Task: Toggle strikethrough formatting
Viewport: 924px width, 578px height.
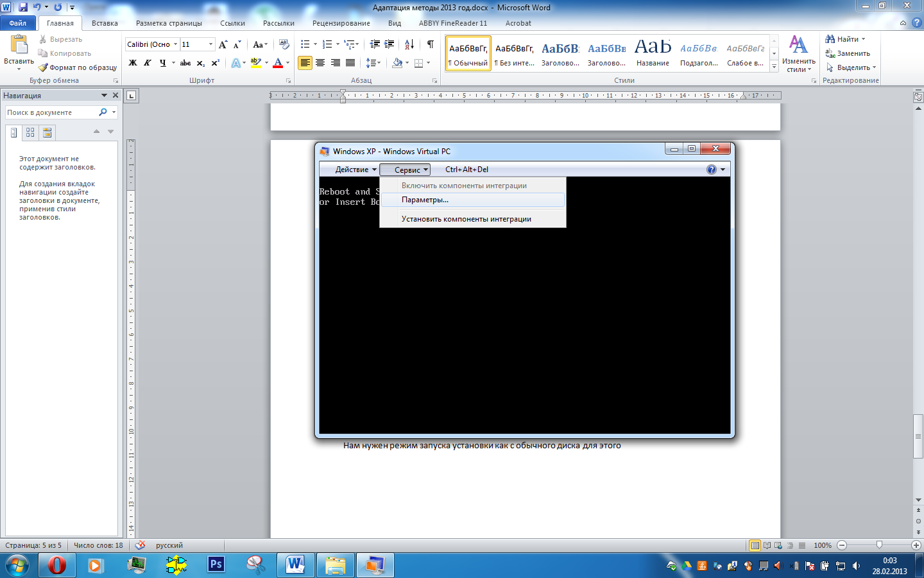Action: coord(185,63)
